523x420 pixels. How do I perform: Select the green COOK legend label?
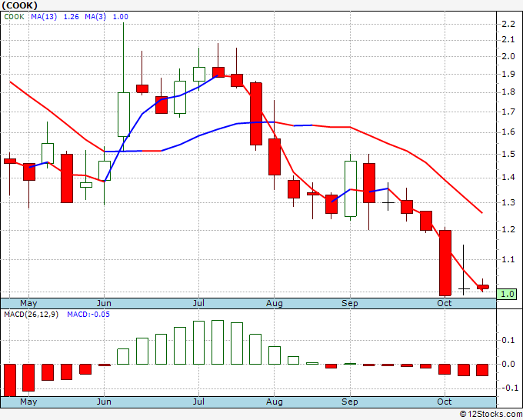click(x=14, y=17)
